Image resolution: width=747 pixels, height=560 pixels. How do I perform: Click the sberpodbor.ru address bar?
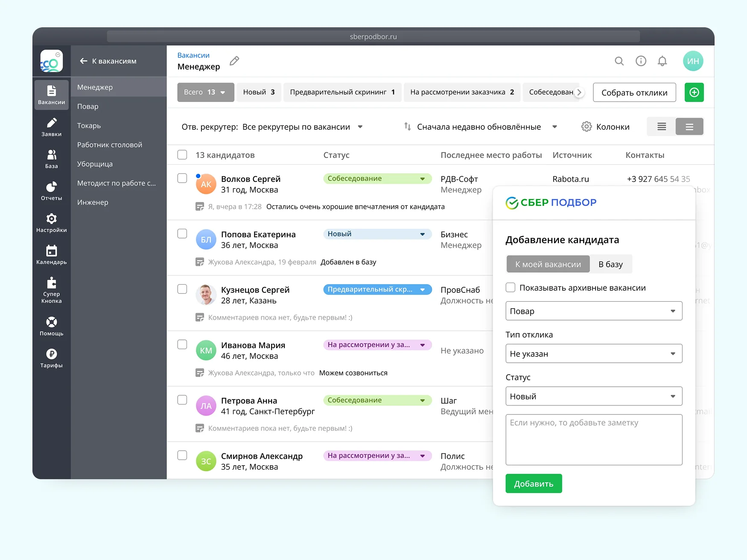click(373, 36)
